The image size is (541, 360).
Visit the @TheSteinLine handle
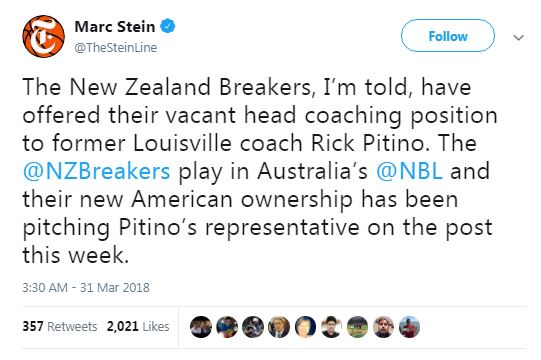pos(116,47)
